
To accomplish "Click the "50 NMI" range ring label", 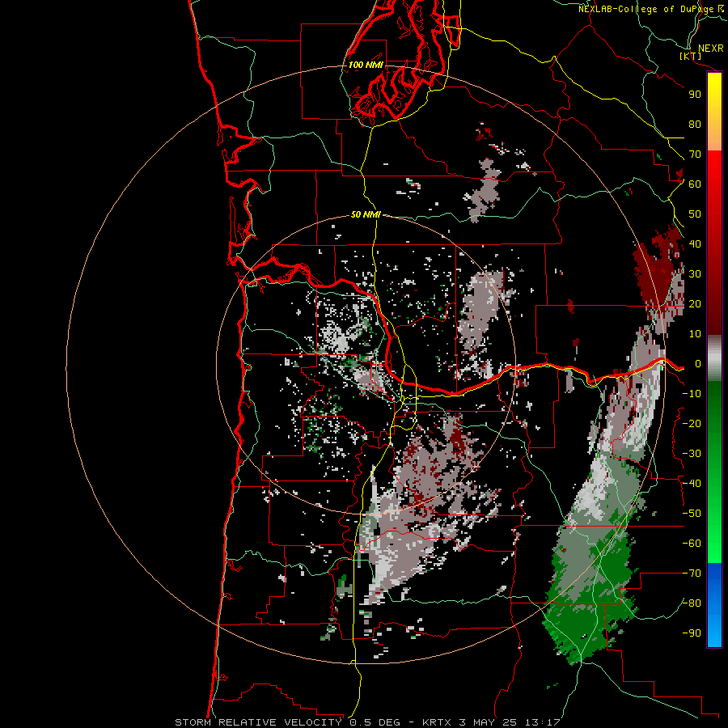I will (366, 214).
